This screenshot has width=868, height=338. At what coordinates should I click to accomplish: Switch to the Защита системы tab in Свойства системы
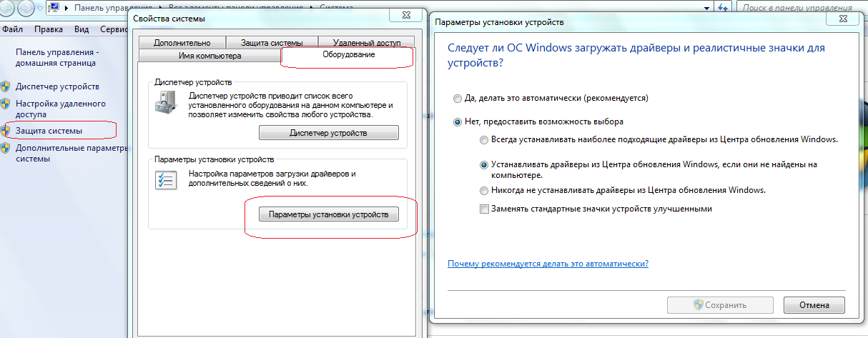[x=272, y=43]
